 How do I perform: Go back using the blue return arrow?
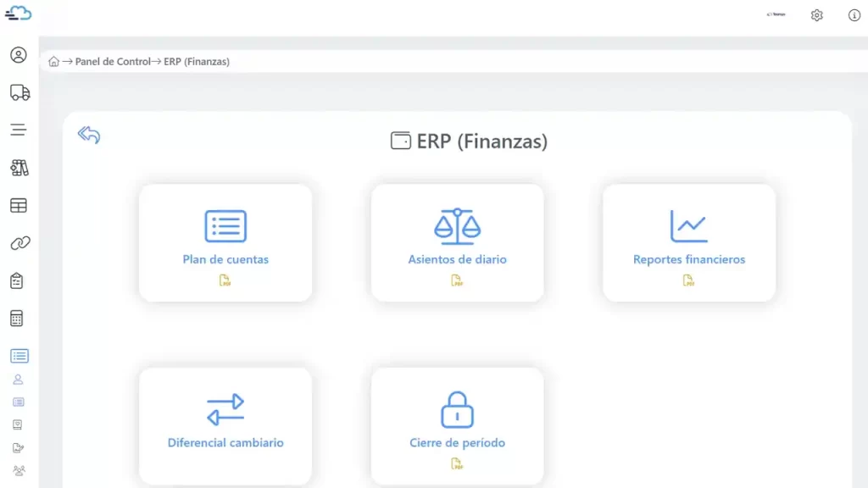tap(88, 135)
